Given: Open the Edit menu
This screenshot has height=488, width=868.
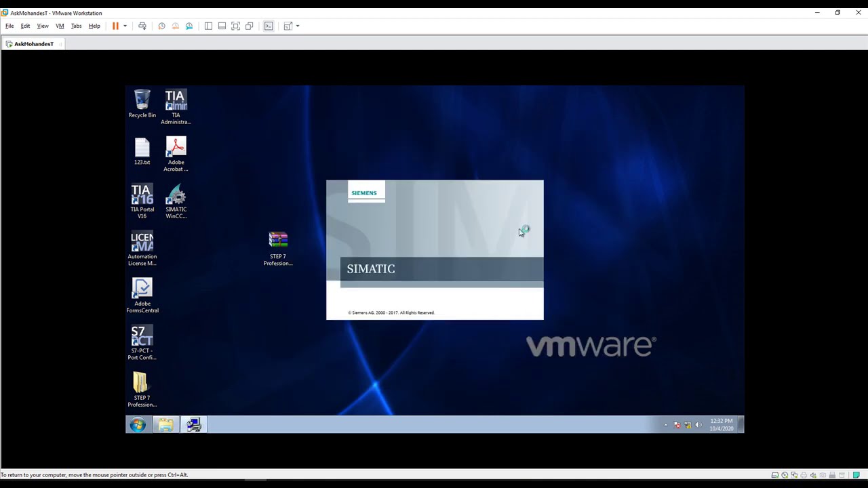Looking at the screenshot, I should click(25, 26).
